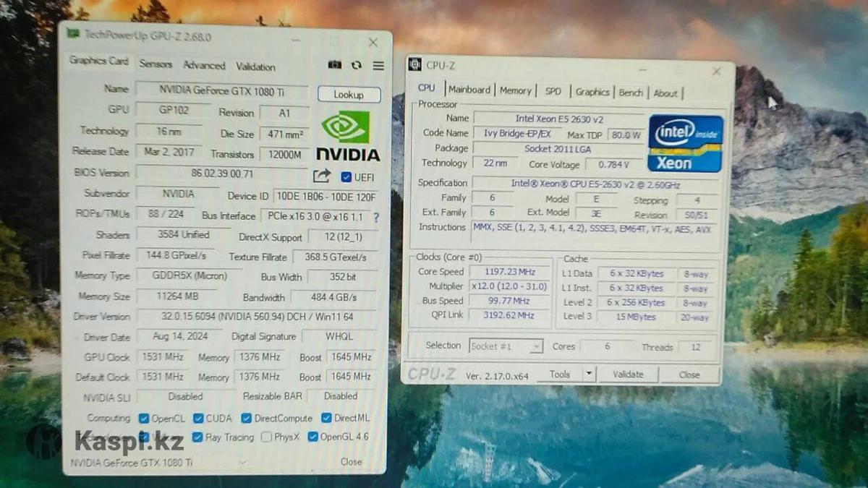Switch to the SPD tab in CPU-Z
Screen dimensions: 868x488
point(553,91)
